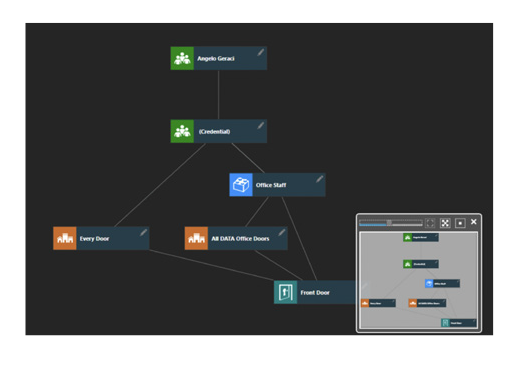Edit Office Staff using its pencil icon
This screenshot has width=521, height=365.
coord(319,179)
